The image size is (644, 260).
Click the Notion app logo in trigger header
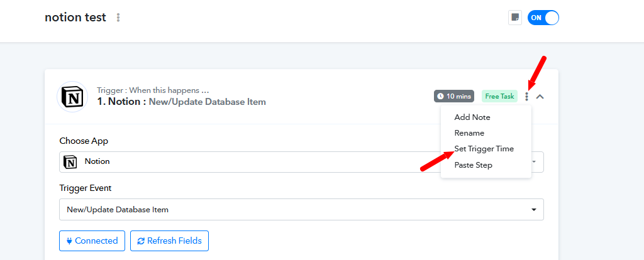pyautogui.click(x=72, y=96)
